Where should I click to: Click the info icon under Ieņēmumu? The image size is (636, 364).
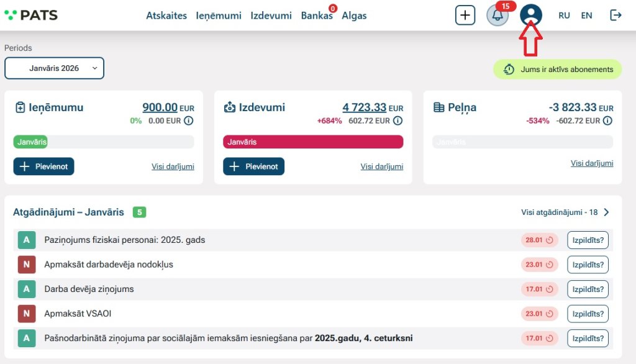189,121
